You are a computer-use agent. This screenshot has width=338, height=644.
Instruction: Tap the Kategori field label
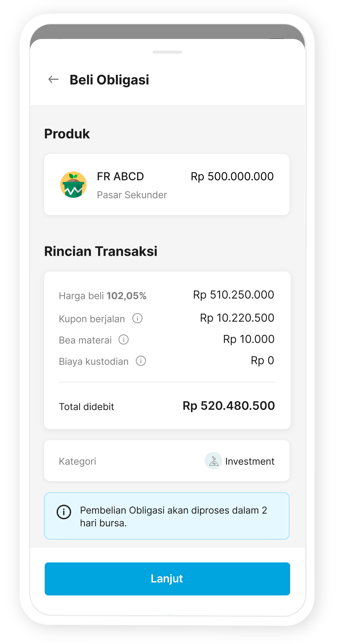click(x=77, y=461)
